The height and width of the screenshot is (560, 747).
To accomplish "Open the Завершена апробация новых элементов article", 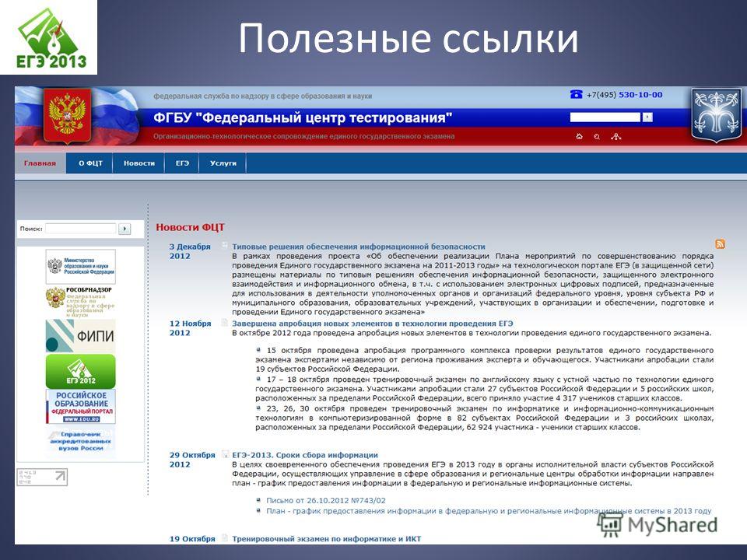I will [373, 324].
